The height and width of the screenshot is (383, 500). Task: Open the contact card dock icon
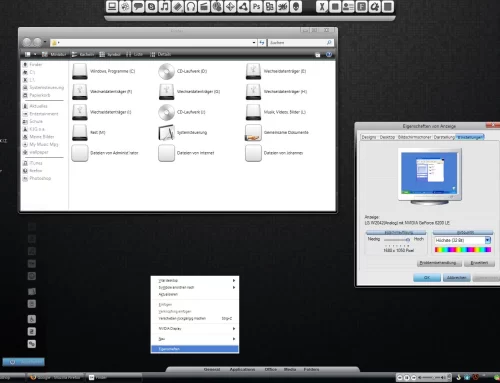point(348,7)
